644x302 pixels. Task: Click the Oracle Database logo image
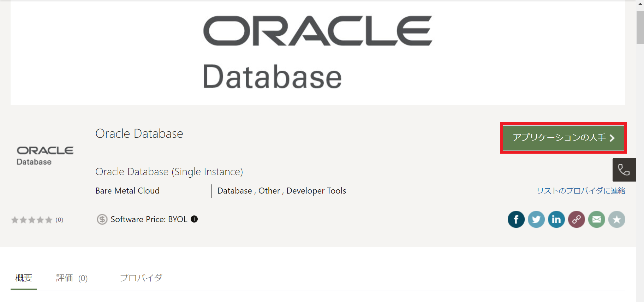pyautogui.click(x=45, y=154)
